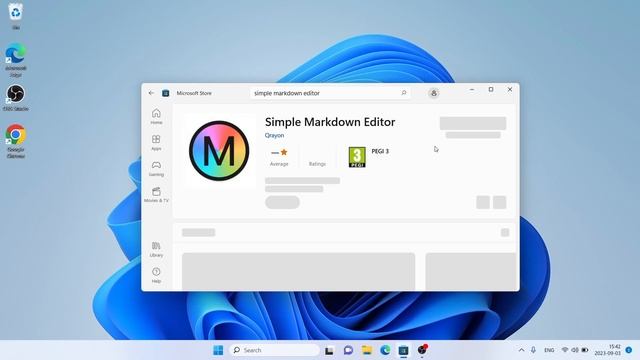640x360 pixels.
Task: Show hidden icons in system tray
Action: [x=521, y=350]
